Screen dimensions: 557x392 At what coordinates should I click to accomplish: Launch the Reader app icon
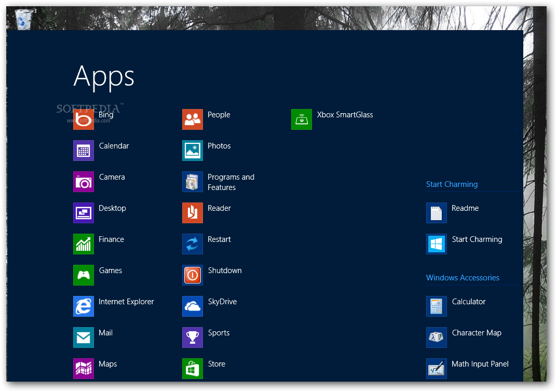(193, 213)
